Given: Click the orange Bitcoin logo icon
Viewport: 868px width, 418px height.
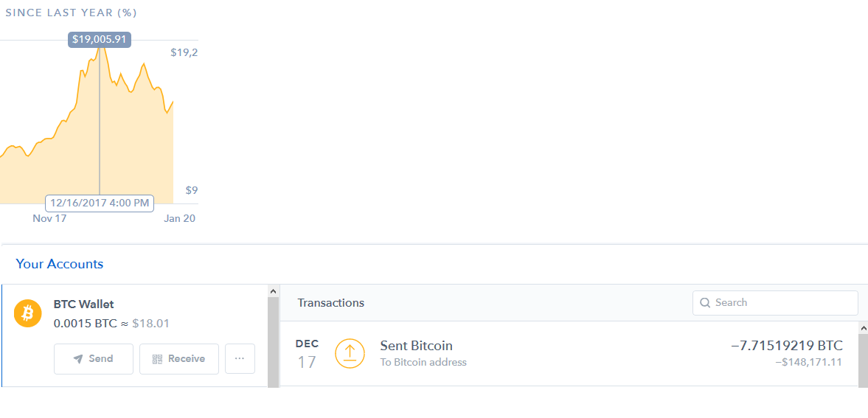Looking at the screenshot, I should tap(28, 313).
